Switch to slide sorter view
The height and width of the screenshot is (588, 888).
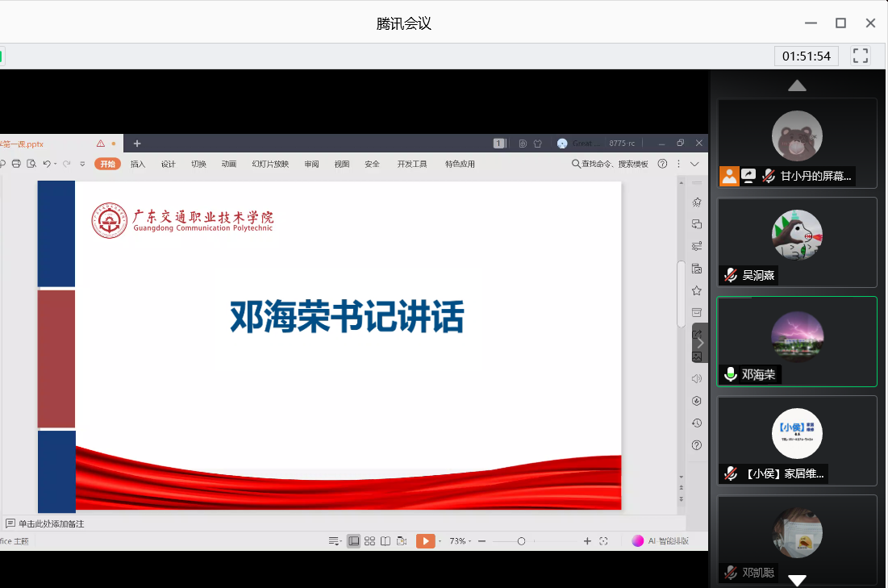pyautogui.click(x=370, y=541)
